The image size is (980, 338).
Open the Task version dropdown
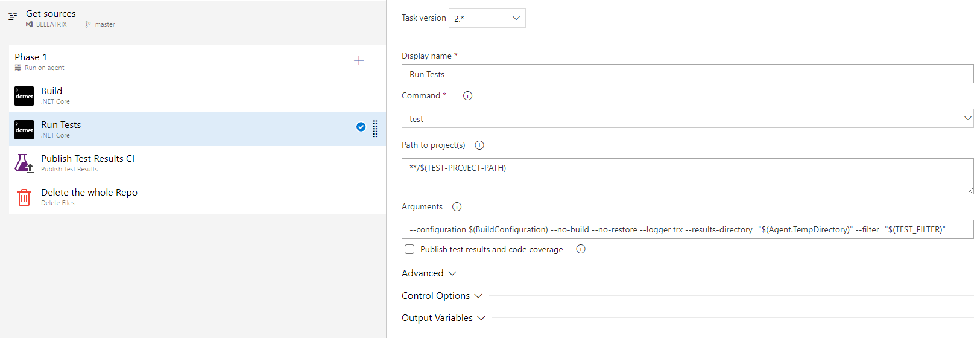click(x=487, y=18)
